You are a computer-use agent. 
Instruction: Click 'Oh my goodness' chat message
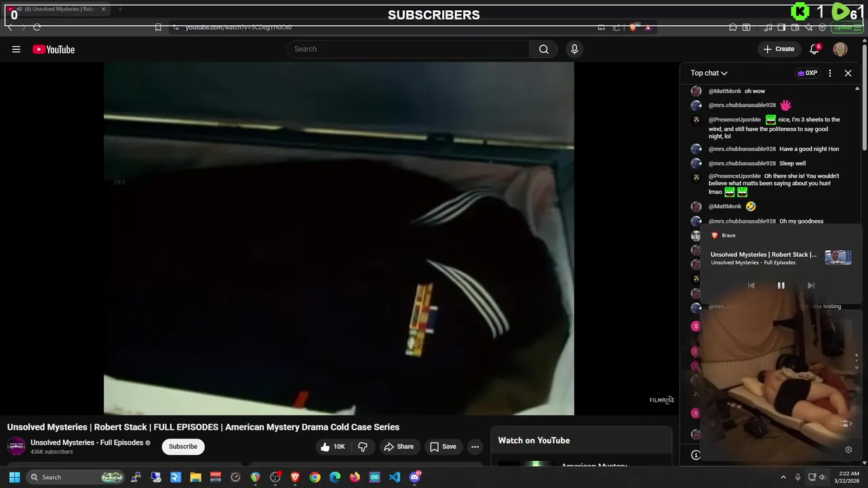pyautogui.click(x=802, y=221)
